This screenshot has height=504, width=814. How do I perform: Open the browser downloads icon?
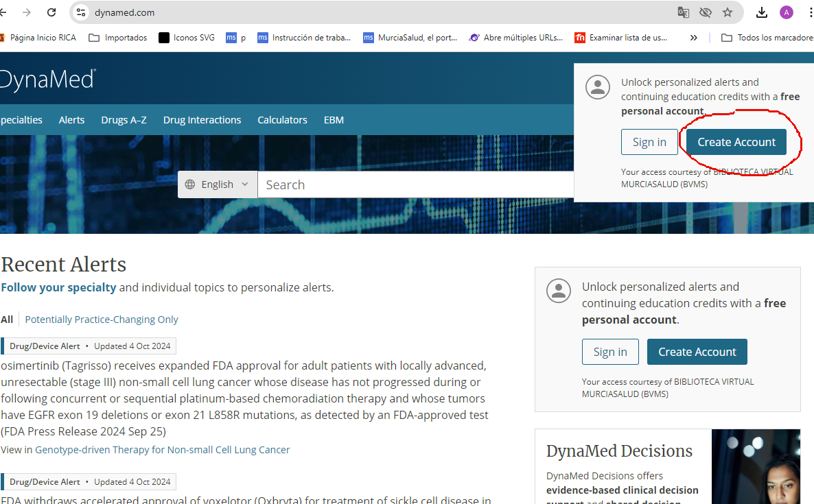(762, 12)
